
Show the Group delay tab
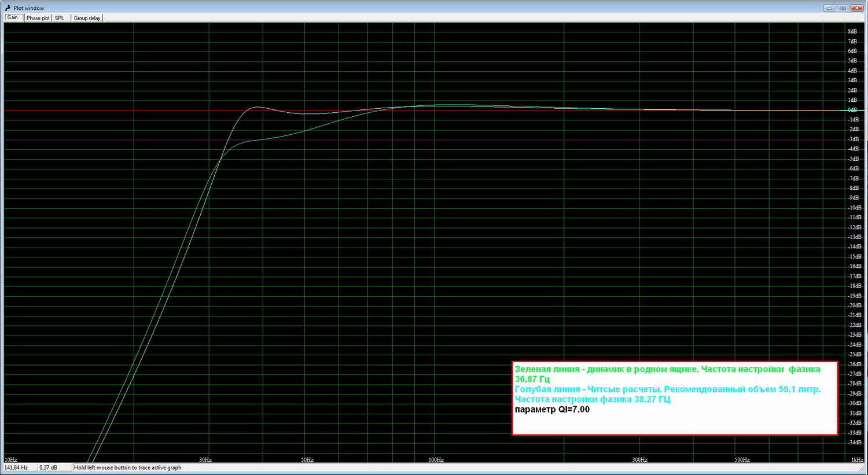point(87,19)
